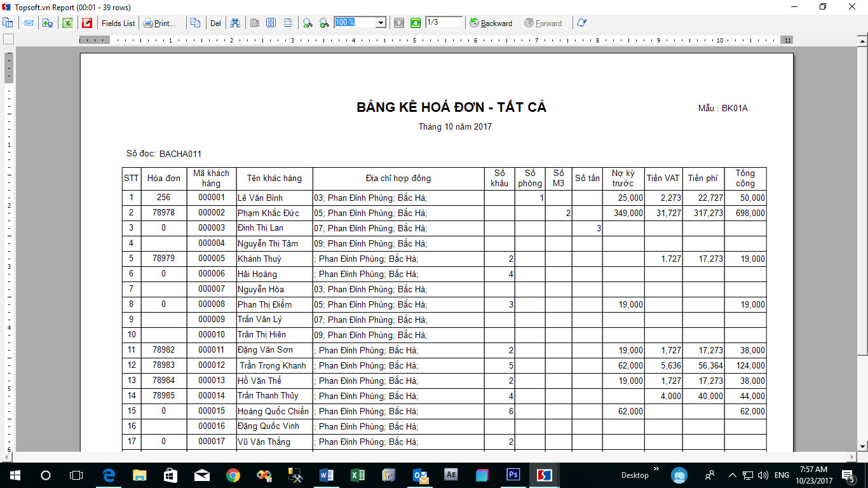Image resolution: width=868 pixels, height=488 pixels.
Task: Go to previous page with gray up arrow
Action: [x=399, y=23]
